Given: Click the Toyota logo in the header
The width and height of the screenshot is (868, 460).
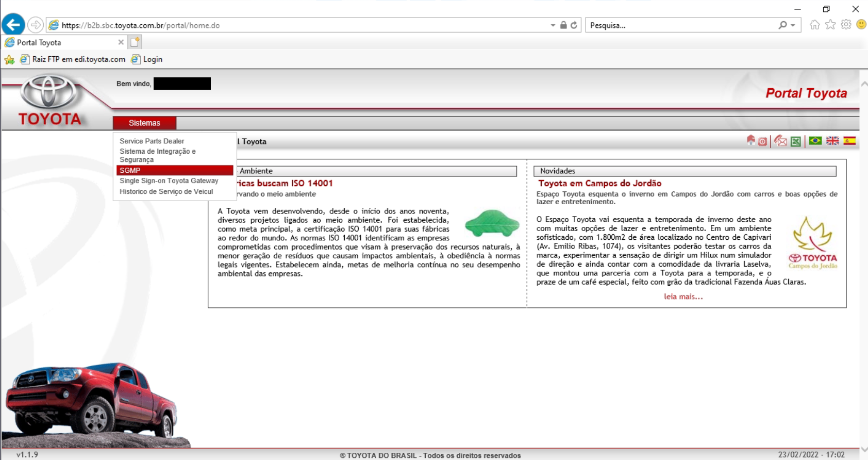Looking at the screenshot, I should click(x=49, y=101).
